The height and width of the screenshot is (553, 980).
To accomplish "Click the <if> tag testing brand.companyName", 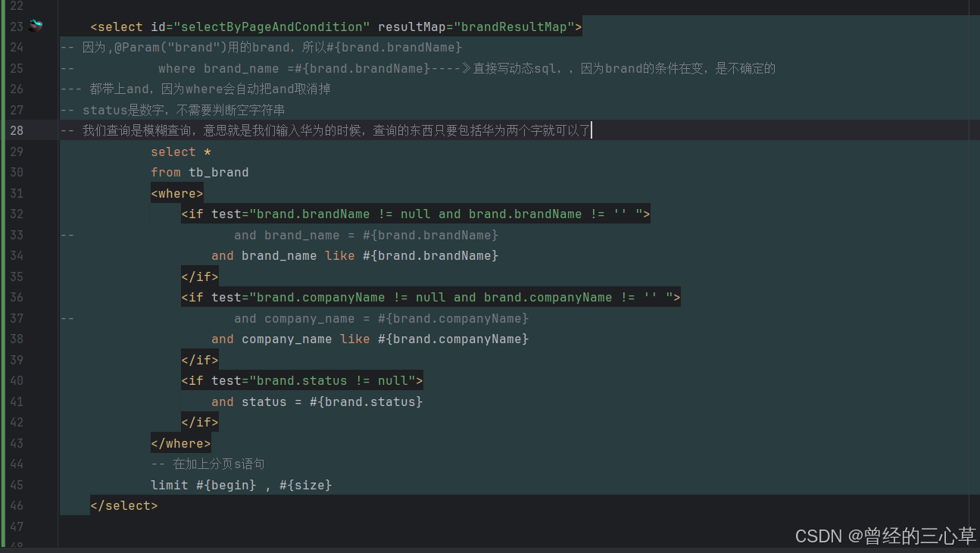I will tap(431, 298).
